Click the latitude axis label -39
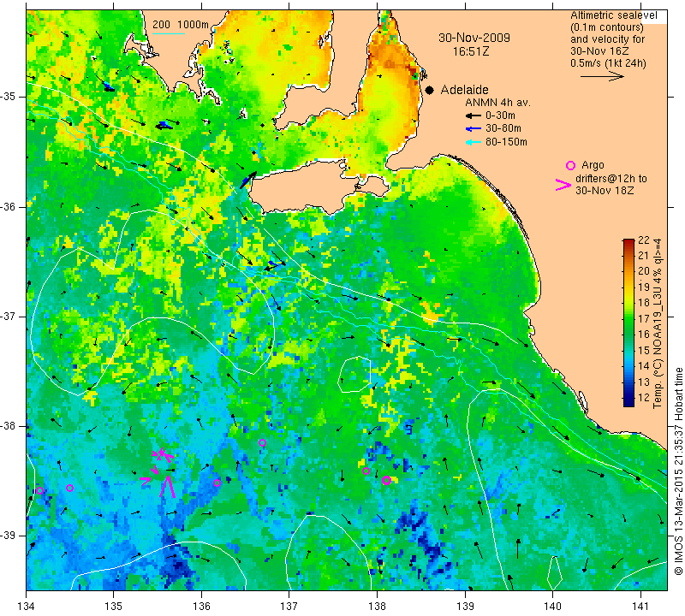Screen dimensions: 685x616 9,536
